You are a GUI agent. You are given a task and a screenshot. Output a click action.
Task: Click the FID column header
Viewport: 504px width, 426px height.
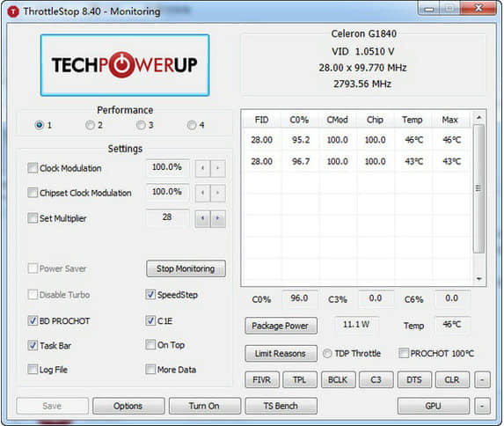tap(261, 120)
